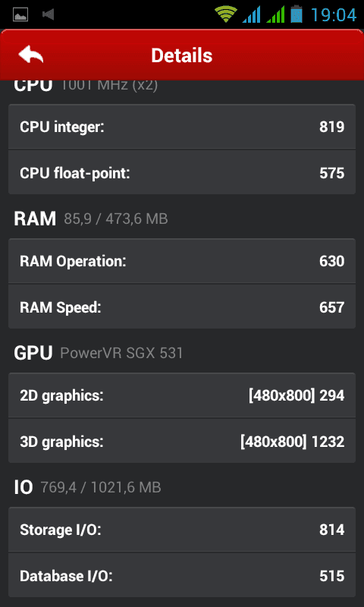The width and height of the screenshot is (364, 607).
Task: Tap the 3D graphics result row
Action: (x=182, y=441)
